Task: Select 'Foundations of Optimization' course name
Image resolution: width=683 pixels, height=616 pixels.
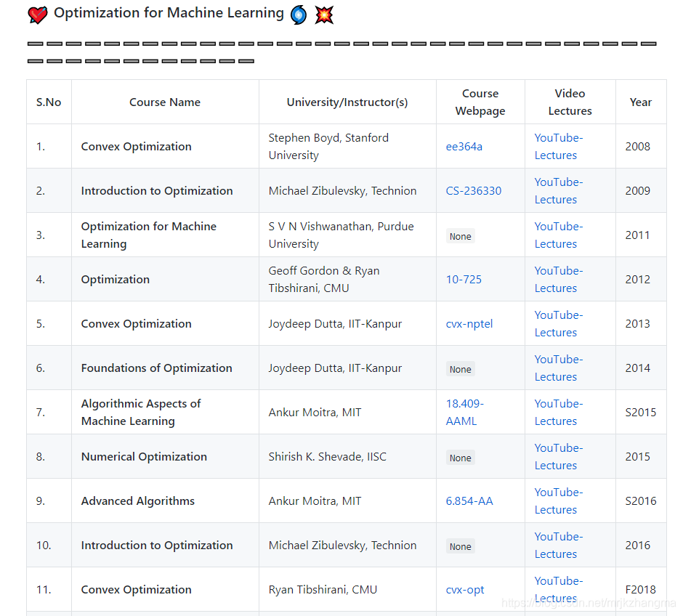Action: tap(156, 368)
